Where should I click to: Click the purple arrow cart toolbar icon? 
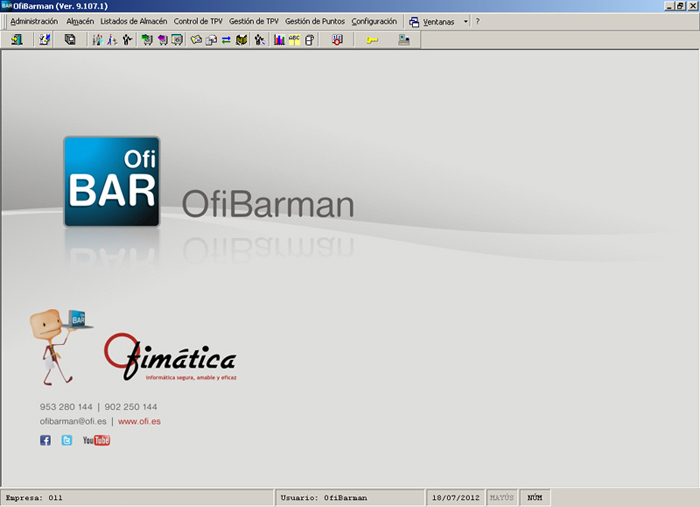[x=162, y=40]
